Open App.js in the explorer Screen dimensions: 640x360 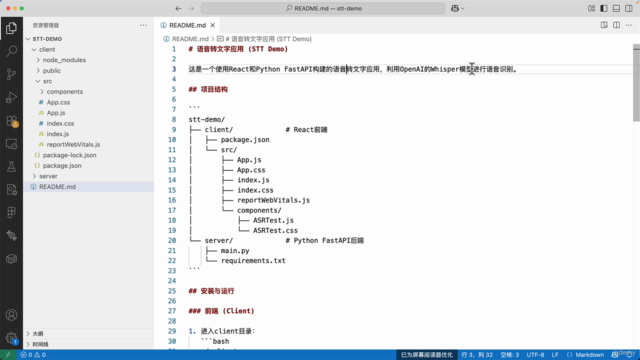click(x=56, y=113)
